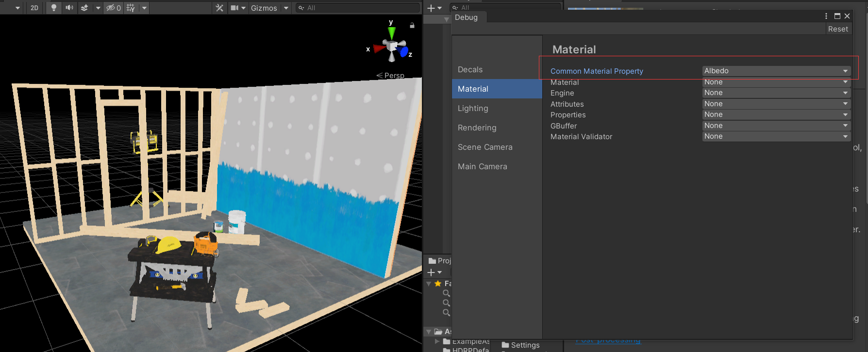Toggle scene lighting with the lightbulb icon
Screen dimensions: 868x352
tap(54, 8)
